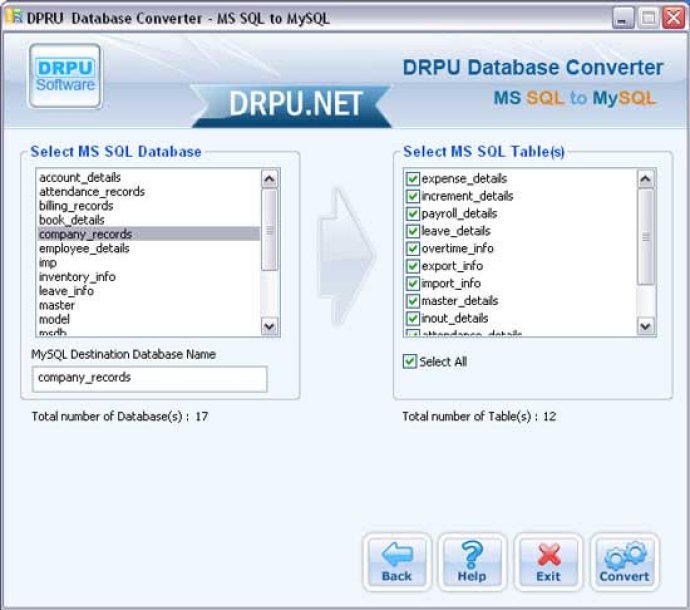Uncheck the inout_details table

click(x=412, y=318)
